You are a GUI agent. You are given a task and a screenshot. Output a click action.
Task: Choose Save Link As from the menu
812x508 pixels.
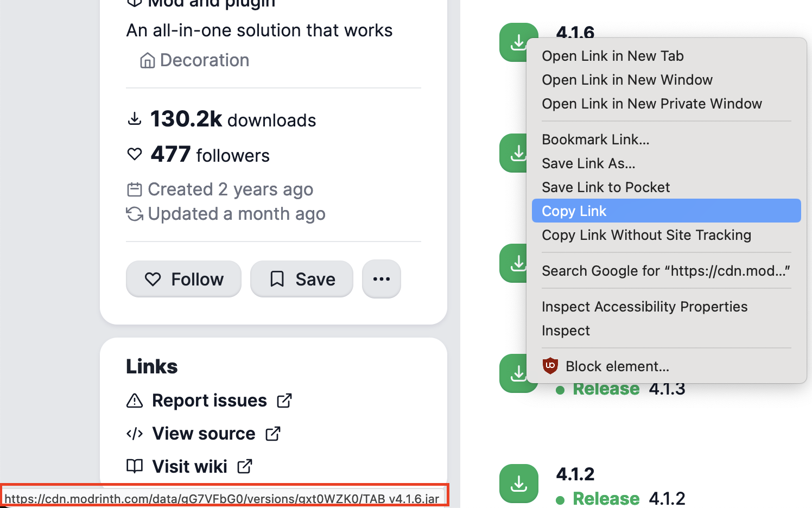pyautogui.click(x=588, y=163)
